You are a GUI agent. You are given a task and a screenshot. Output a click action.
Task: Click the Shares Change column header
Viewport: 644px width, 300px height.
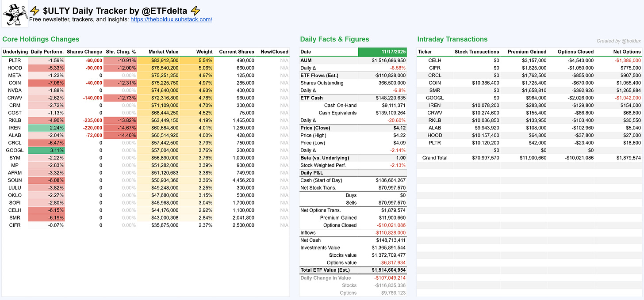click(x=84, y=52)
